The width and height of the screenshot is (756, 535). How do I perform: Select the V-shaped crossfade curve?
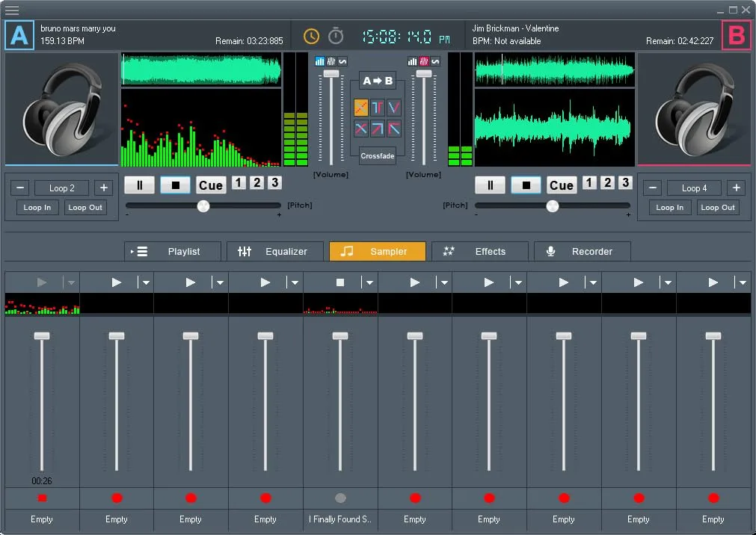pyautogui.click(x=393, y=106)
